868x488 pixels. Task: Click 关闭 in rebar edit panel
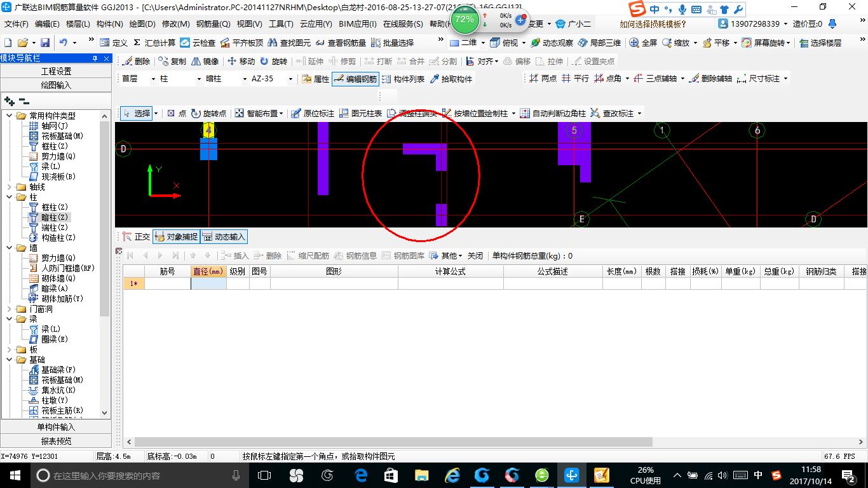[475, 256]
